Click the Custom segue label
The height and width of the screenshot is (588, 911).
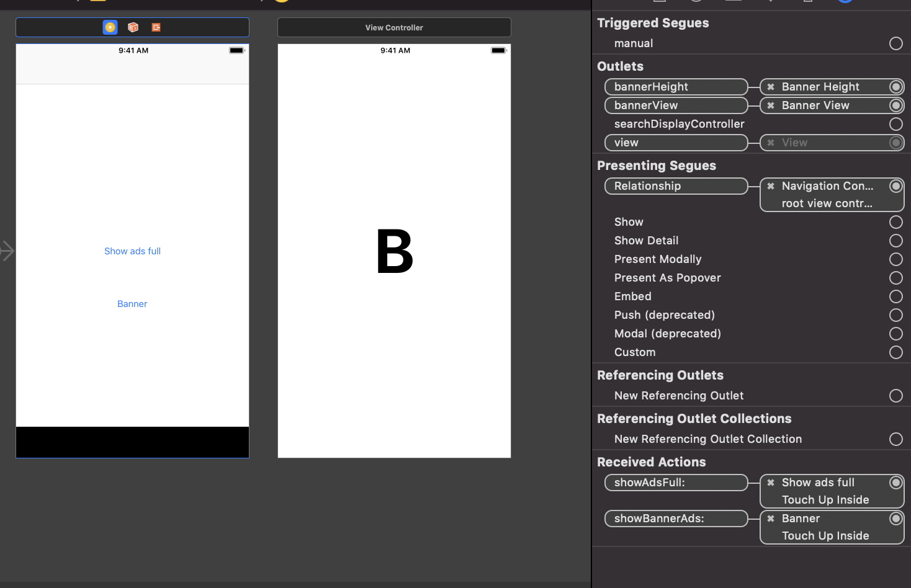[635, 352]
